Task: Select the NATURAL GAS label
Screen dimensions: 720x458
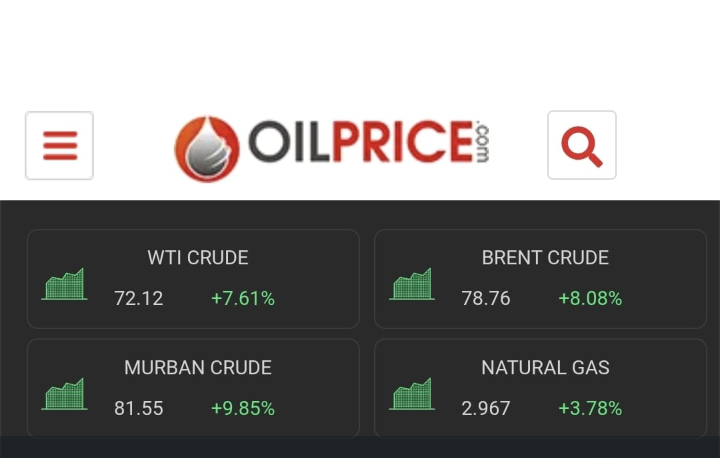Action: tap(545, 368)
